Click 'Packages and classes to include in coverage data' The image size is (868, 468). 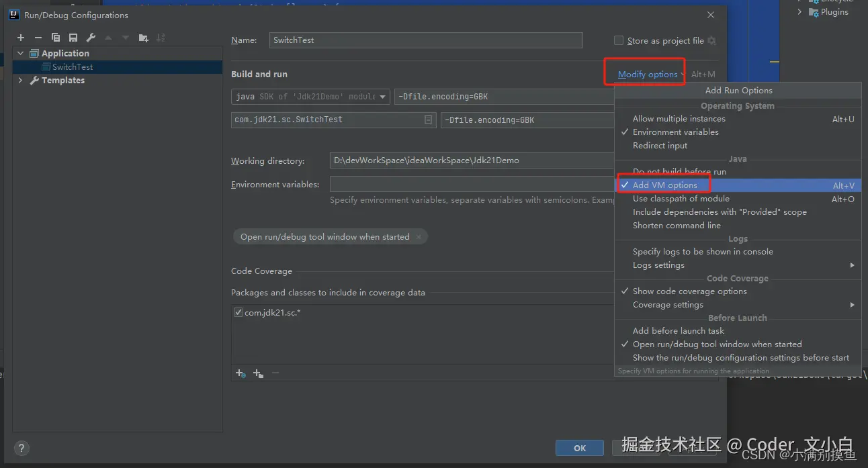click(328, 293)
